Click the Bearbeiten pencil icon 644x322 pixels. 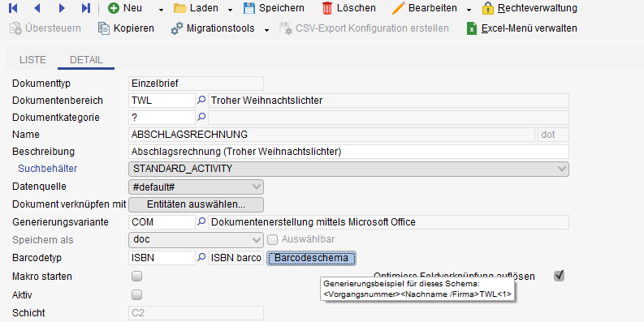point(398,8)
